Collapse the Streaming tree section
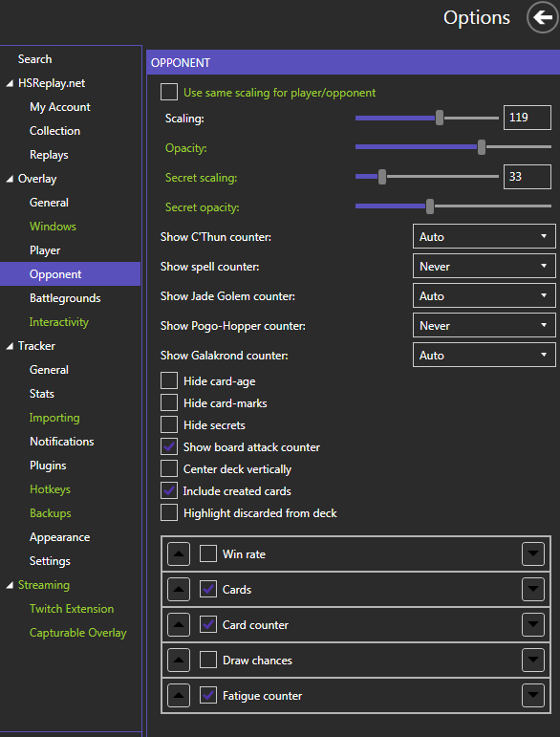 click(x=10, y=585)
